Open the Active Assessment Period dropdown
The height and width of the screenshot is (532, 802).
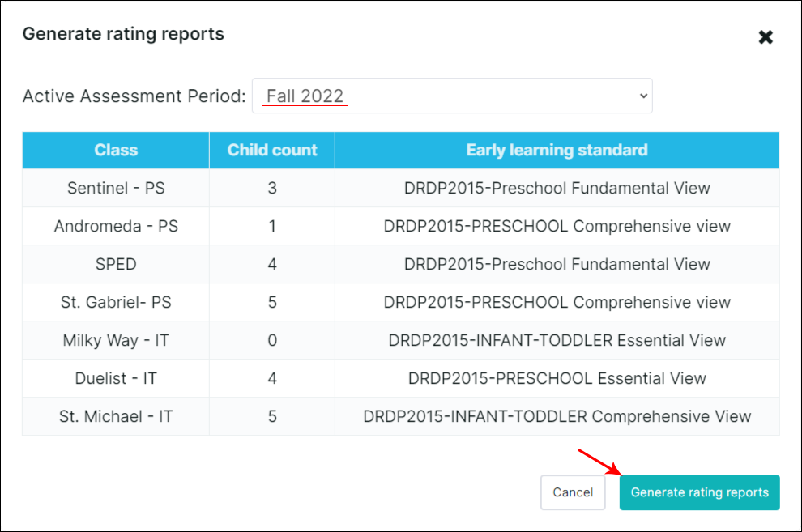[452, 96]
